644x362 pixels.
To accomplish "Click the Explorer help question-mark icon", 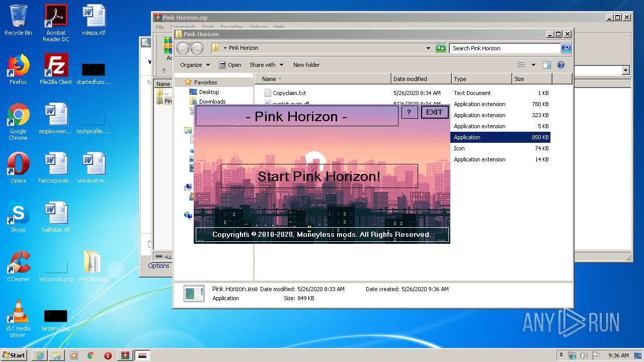I will coord(561,65).
